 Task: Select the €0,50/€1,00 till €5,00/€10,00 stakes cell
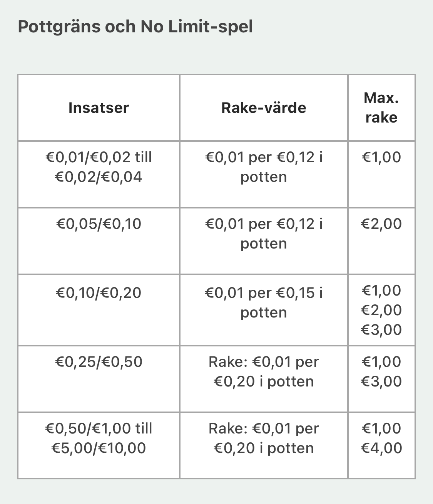(x=99, y=438)
